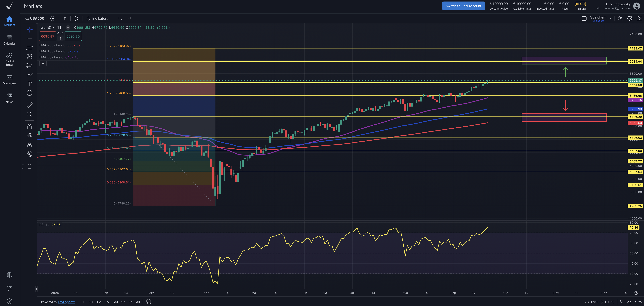Select the text annotation tool
The height and width of the screenshot is (306, 644).
click(30, 84)
